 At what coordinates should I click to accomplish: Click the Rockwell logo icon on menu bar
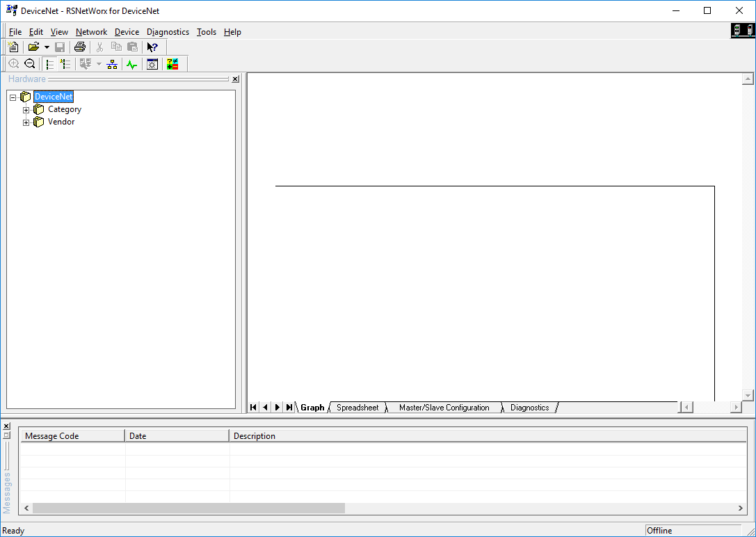[x=743, y=31]
